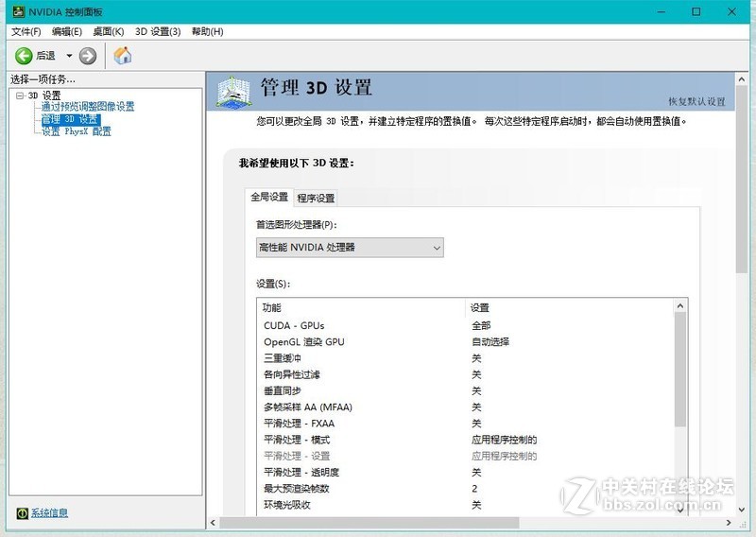The height and width of the screenshot is (537, 756).
Task: Open the 帮助(H) menu
Action: click(207, 31)
